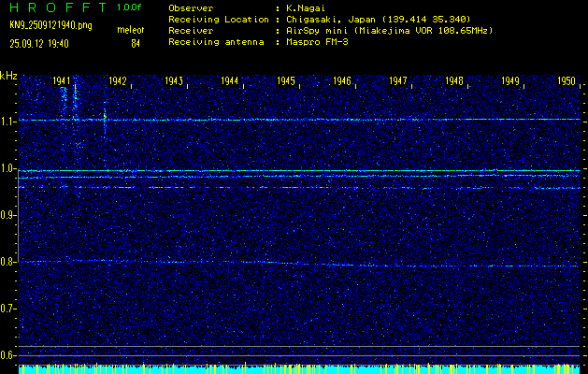Click the 1946 time marker
This screenshot has height=374, width=588.
pos(342,81)
